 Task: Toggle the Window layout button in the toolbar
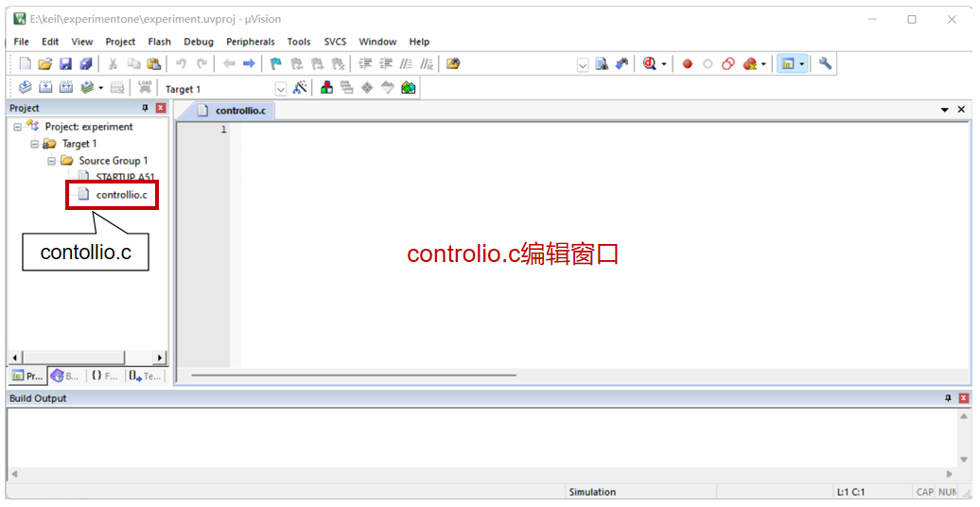787,63
